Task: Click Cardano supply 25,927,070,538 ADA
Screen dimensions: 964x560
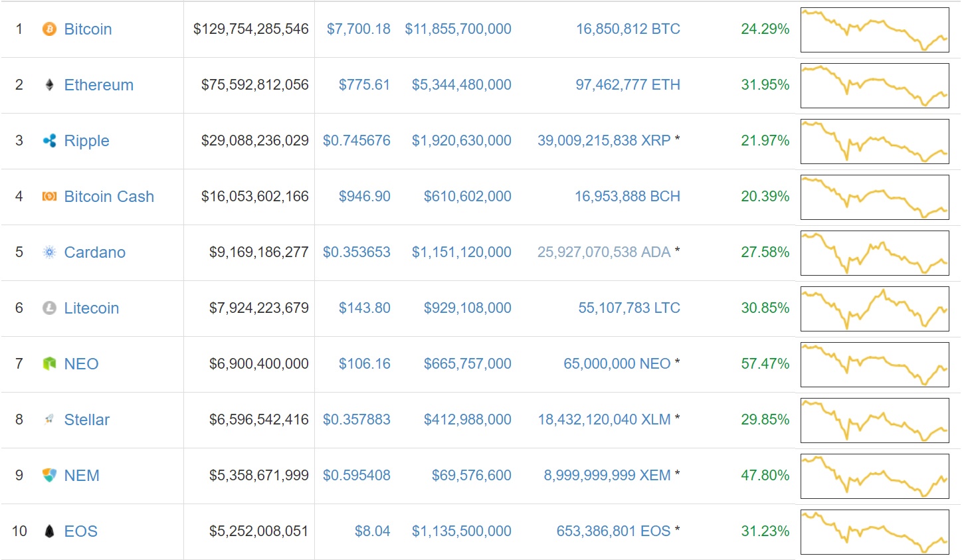Action: click(x=603, y=252)
